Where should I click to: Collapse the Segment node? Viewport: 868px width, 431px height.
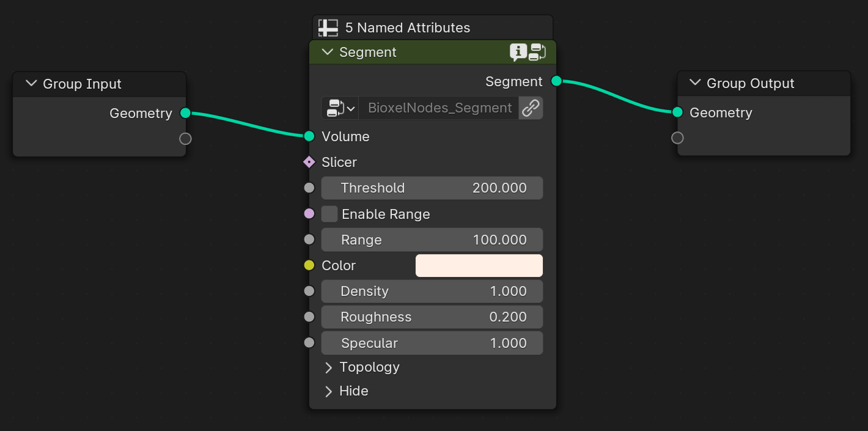[327, 53]
